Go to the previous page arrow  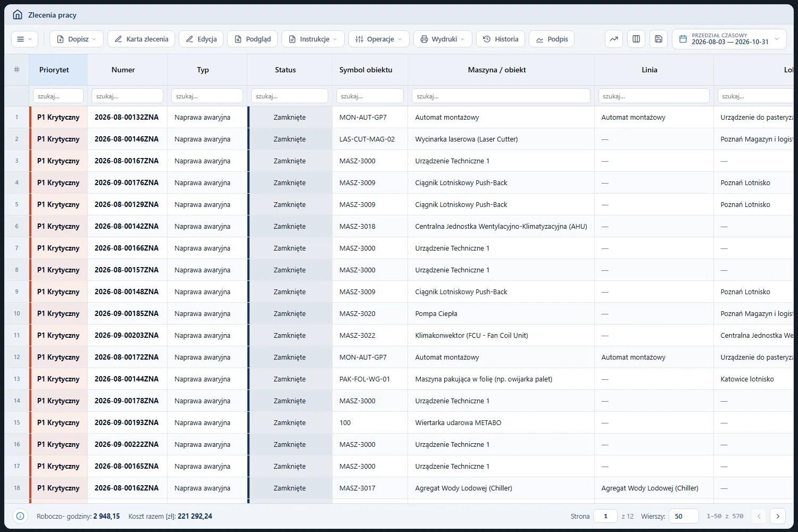(x=759, y=516)
